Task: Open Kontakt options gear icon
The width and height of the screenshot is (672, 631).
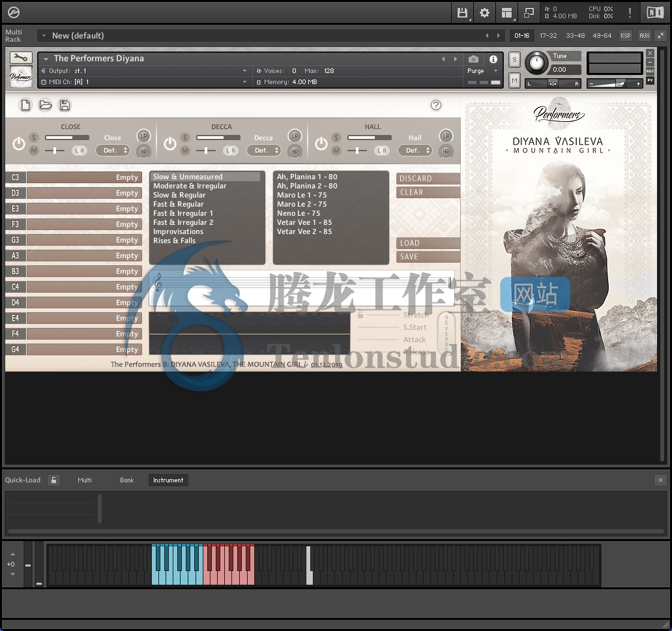Action: [484, 13]
